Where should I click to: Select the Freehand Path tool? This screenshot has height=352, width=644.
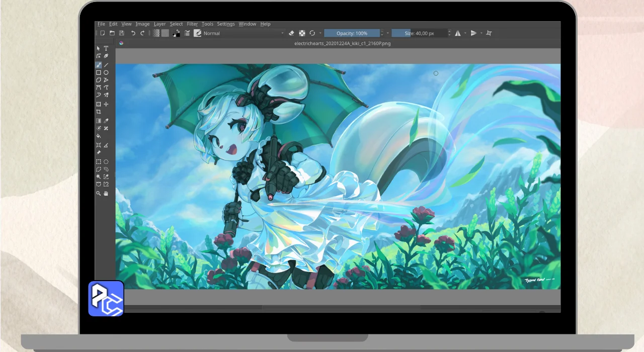click(106, 87)
